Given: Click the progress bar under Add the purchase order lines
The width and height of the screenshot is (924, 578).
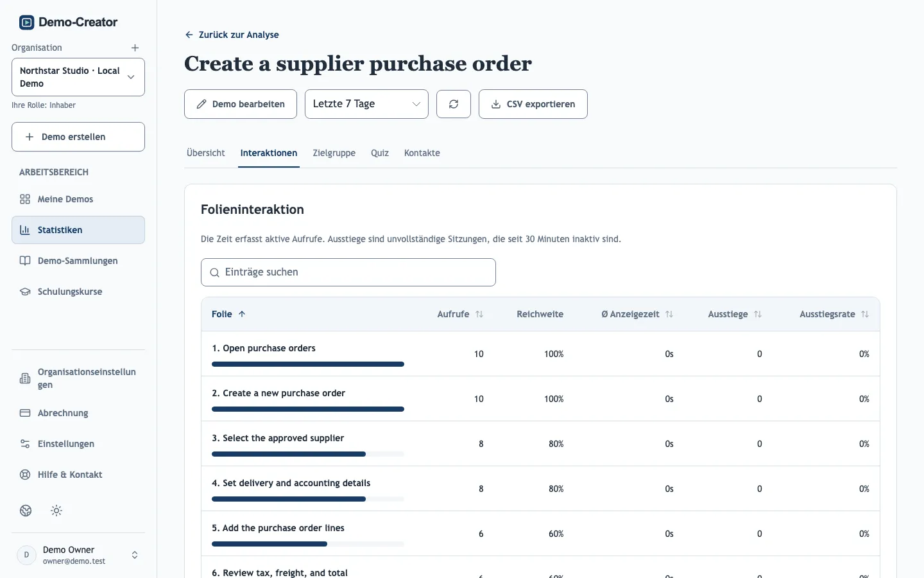Looking at the screenshot, I should coord(308,544).
